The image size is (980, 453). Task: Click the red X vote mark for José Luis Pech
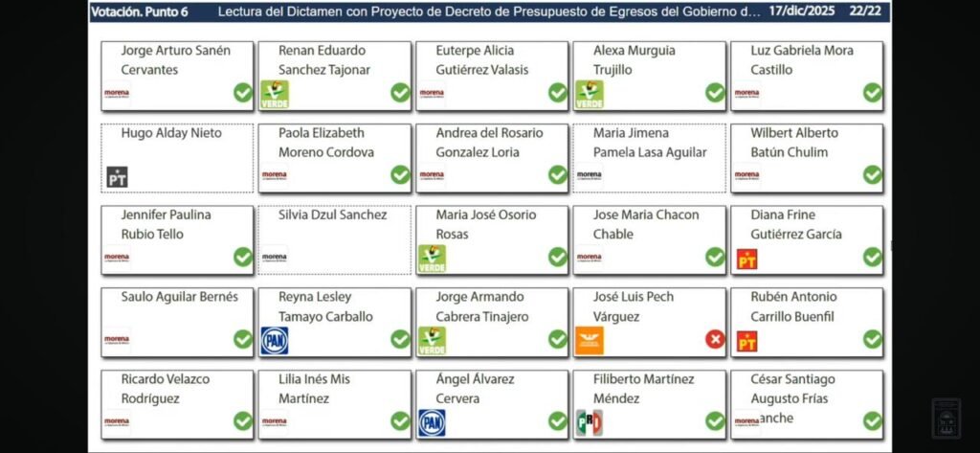pos(715,339)
